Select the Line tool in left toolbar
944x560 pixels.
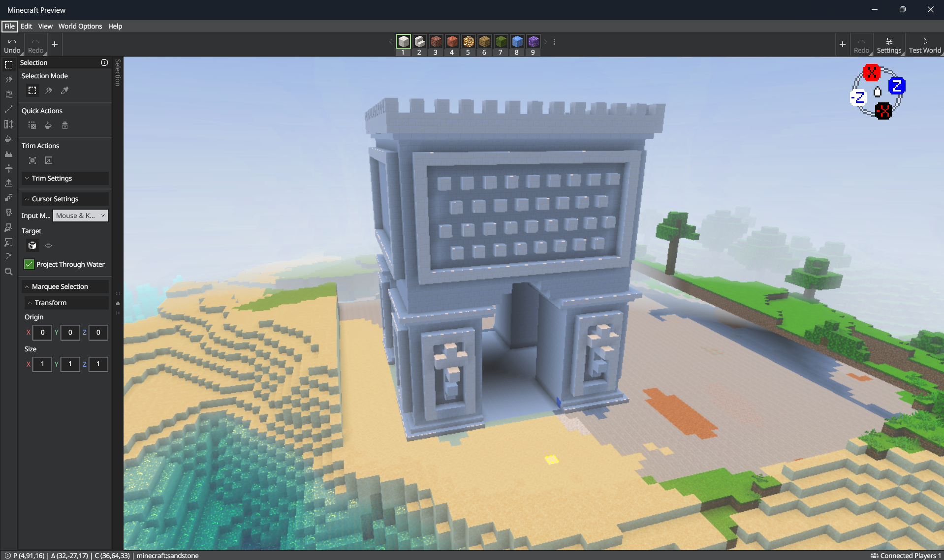pyautogui.click(x=8, y=109)
